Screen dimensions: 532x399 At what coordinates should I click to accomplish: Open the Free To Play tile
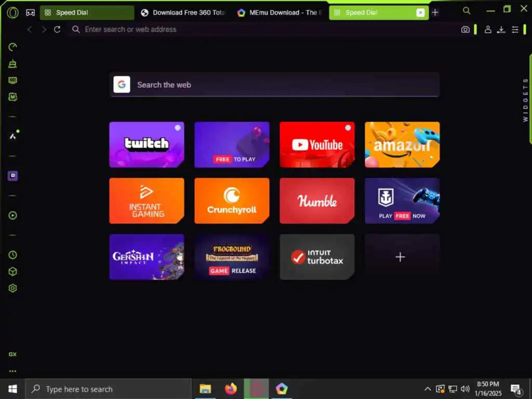232,144
